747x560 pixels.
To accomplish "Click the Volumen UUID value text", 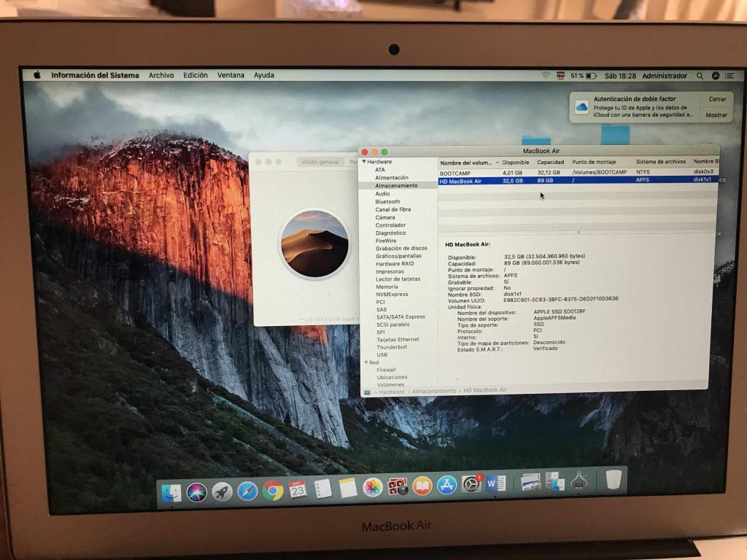I will 561,299.
